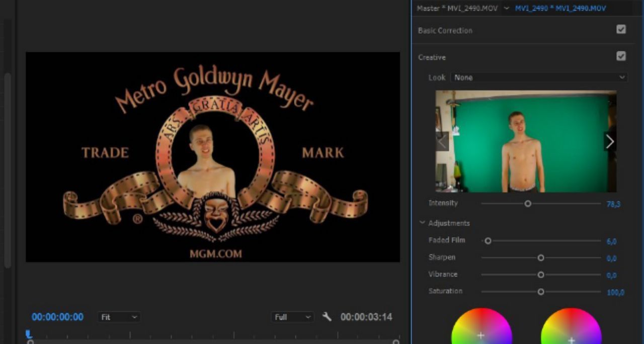Open the program monitor settings wrench
This screenshot has width=644, height=344.
pyautogui.click(x=327, y=317)
